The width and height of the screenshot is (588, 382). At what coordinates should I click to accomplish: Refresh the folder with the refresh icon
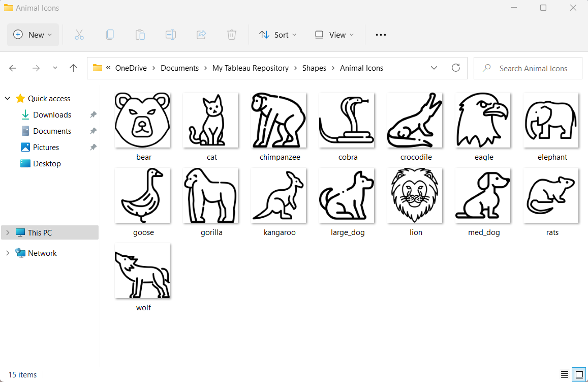point(456,68)
